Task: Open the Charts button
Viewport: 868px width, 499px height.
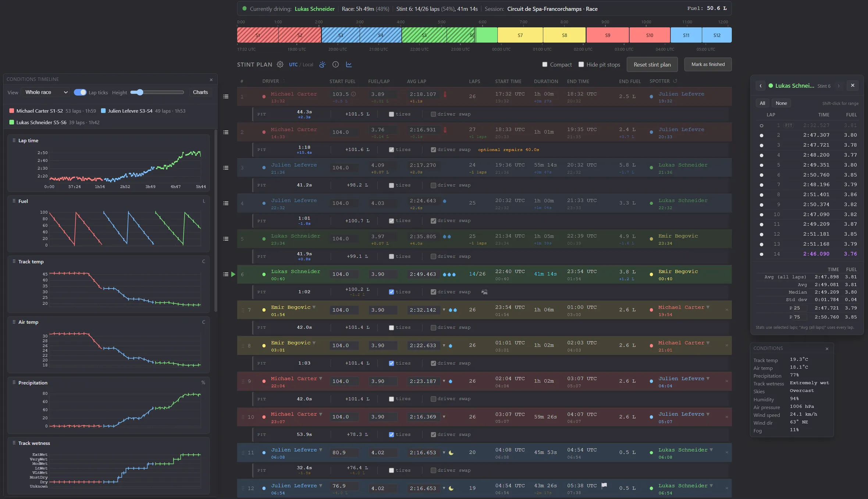Action: click(x=200, y=92)
